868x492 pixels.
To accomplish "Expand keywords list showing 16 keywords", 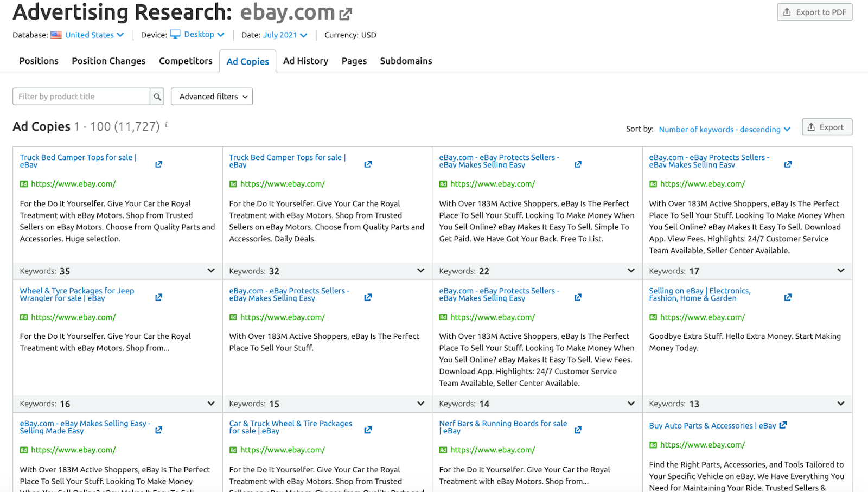I will [x=211, y=404].
